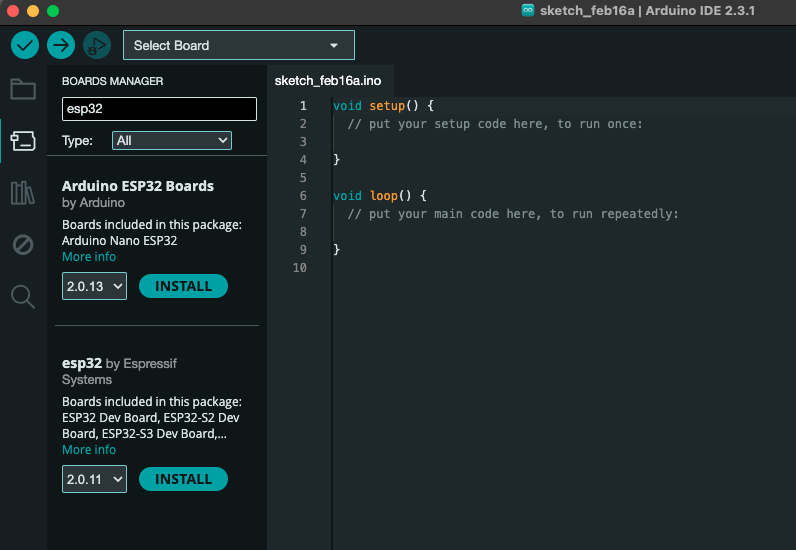Click line number 10 in gutter
Image resolution: width=796 pixels, height=550 pixels.
(x=300, y=268)
